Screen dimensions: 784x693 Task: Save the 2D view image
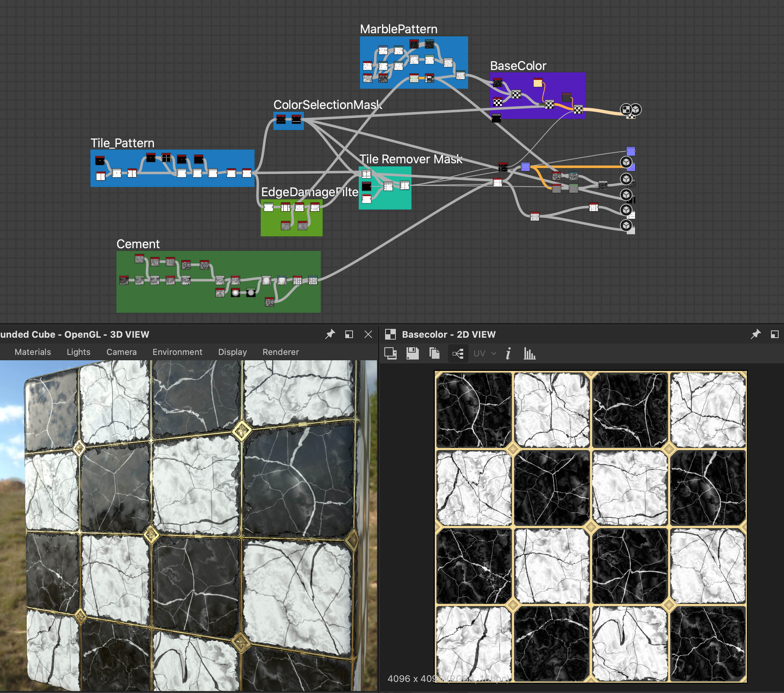412,353
